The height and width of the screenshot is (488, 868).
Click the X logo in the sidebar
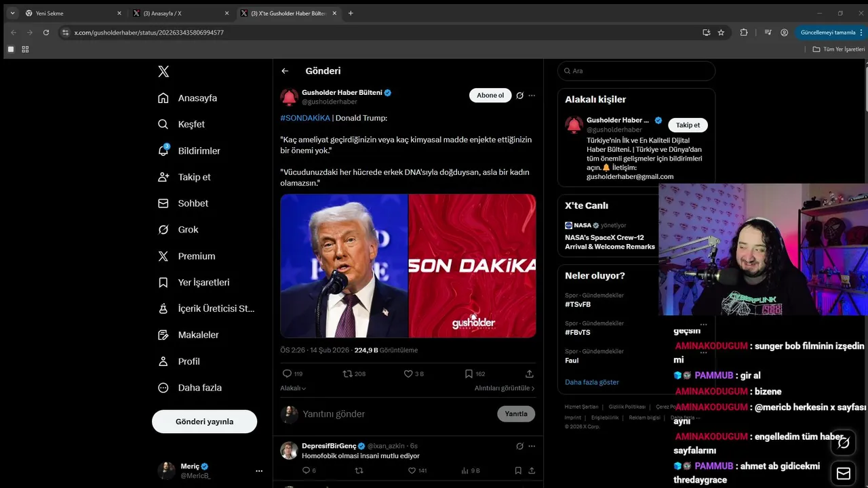163,71
